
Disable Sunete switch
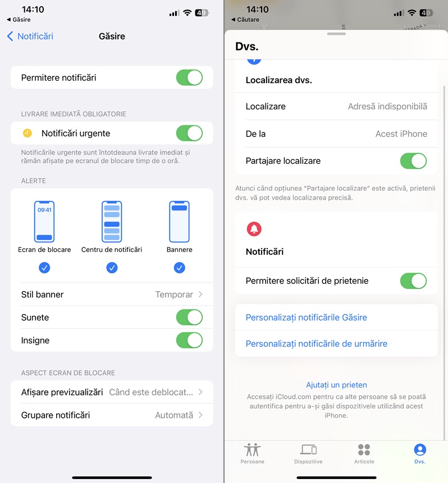(x=189, y=318)
